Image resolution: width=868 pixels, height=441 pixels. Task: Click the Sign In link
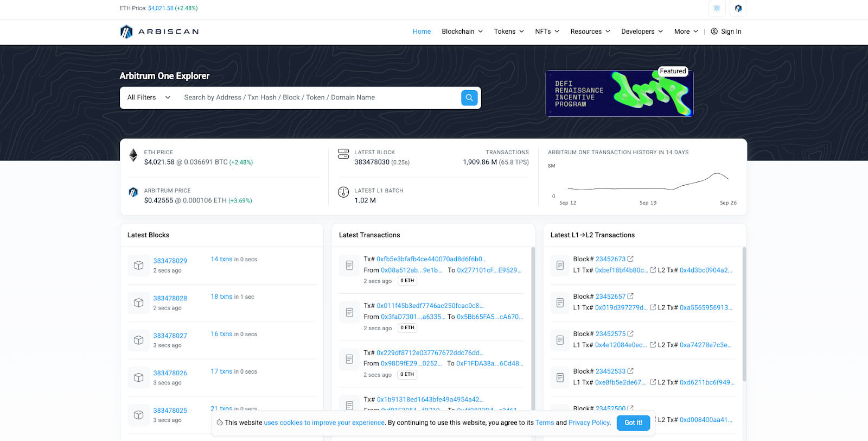tap(731, 31)
